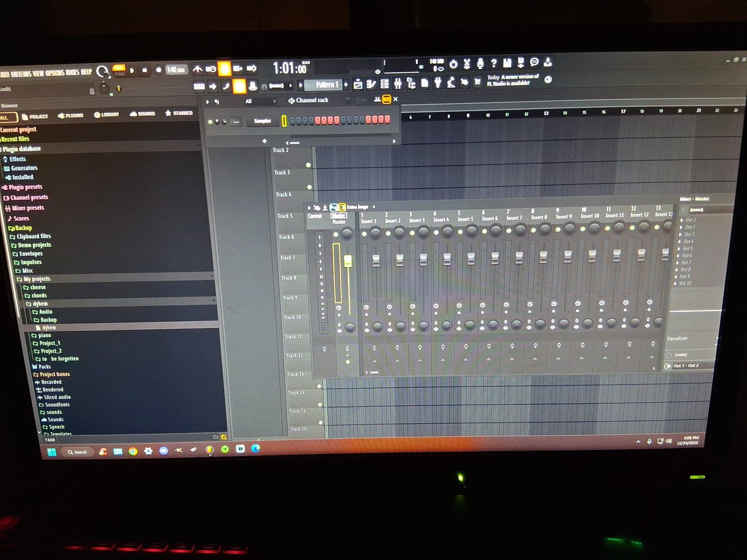Open the Playlist view icon
This screenshot has width=747, height=560.
[x=358, y=83]
